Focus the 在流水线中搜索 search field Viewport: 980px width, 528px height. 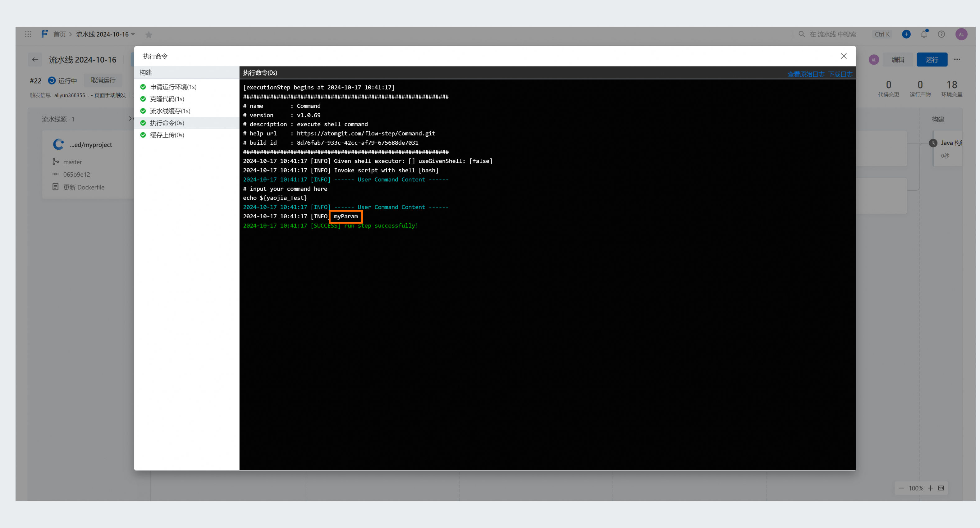832,34
